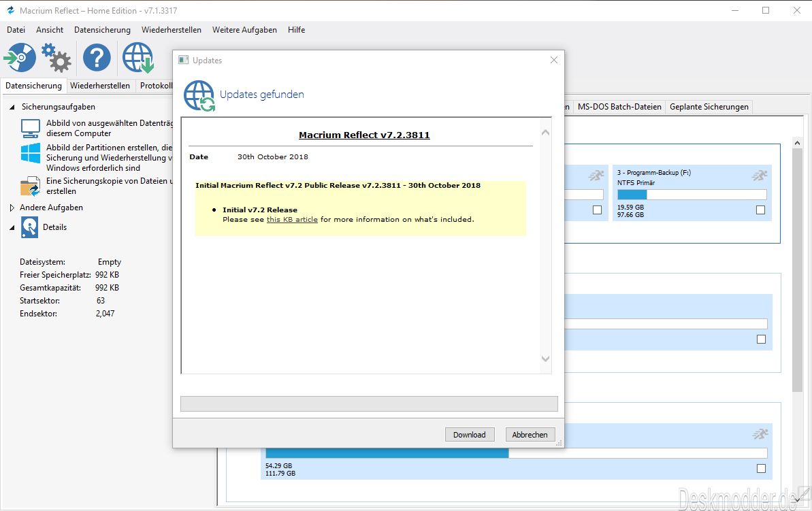Expand the Andere Aufgaben section
The image size is (812, 511).
tap(12, 208)
